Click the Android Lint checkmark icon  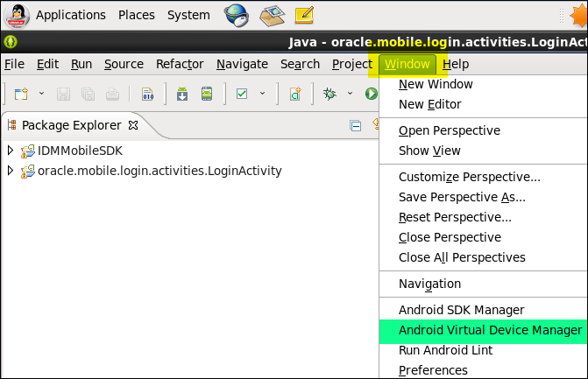click(242, 94)
